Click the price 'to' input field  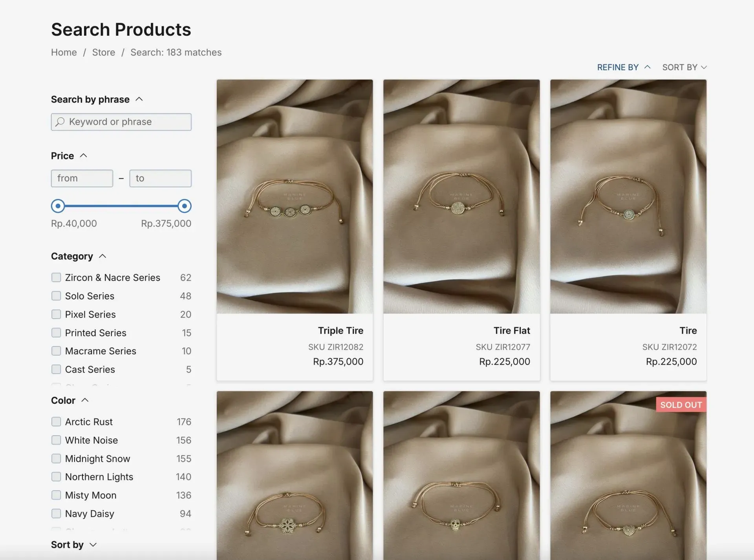pos(161,179)
